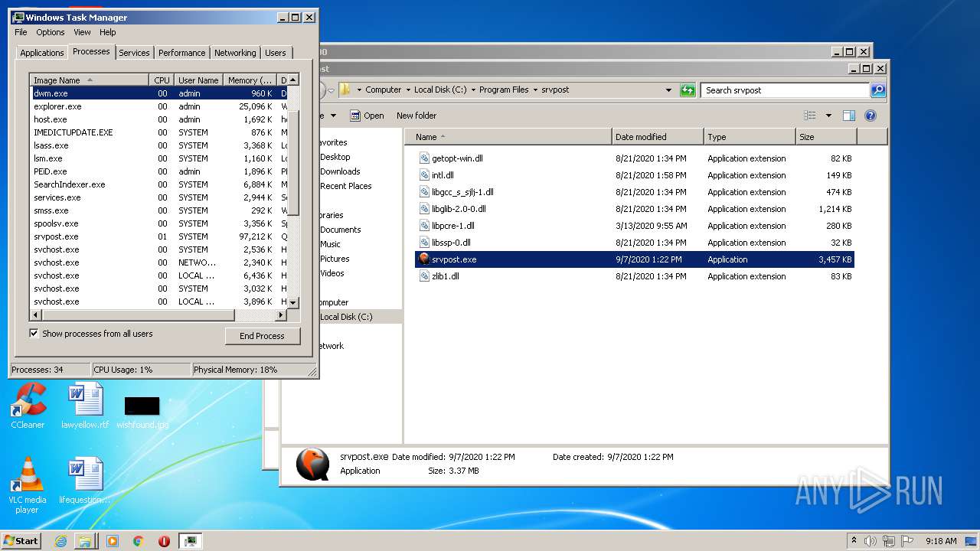This screenshot has height=551, width=980.
Task: Toggle Show processes from all users
Action: (x=34, y=334)
